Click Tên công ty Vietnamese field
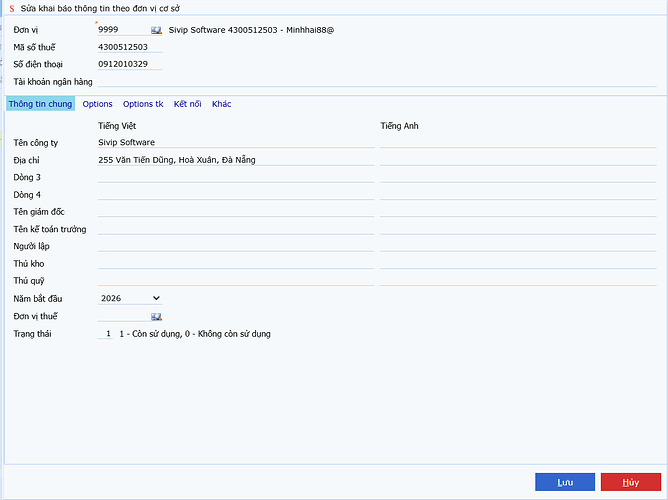Viewport: 668px width, 500px height. point(236,142)
